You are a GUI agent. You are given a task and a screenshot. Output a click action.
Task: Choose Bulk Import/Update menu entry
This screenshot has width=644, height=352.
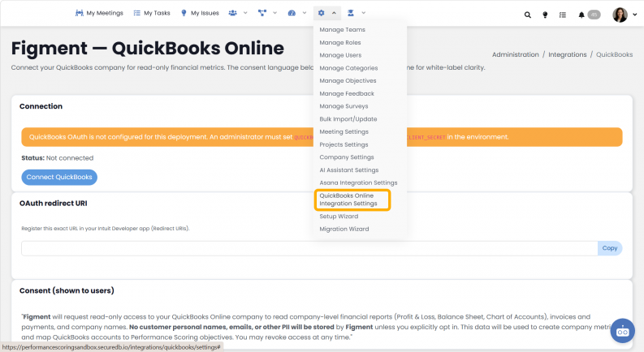348,119
